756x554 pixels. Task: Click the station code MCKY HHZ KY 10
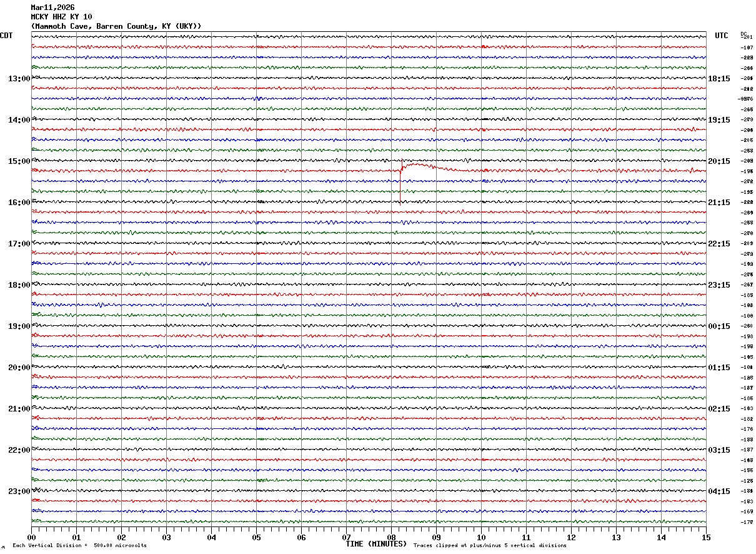pos(61,17)
